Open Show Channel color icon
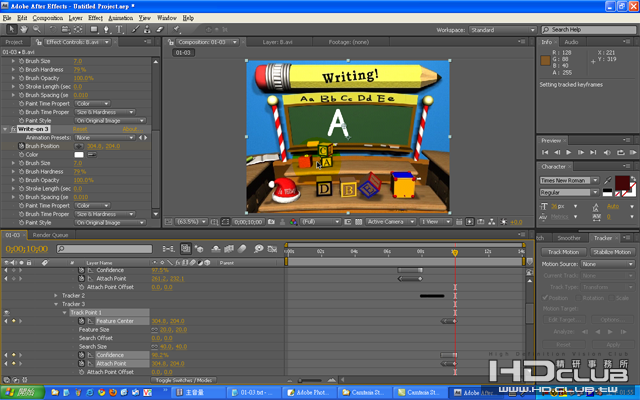 point(293,222)
